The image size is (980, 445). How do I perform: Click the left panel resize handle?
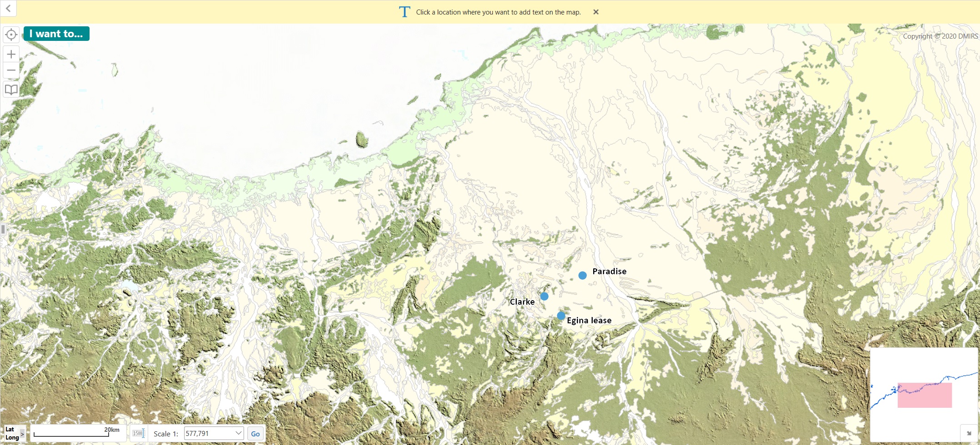click(x=3, y=229)
